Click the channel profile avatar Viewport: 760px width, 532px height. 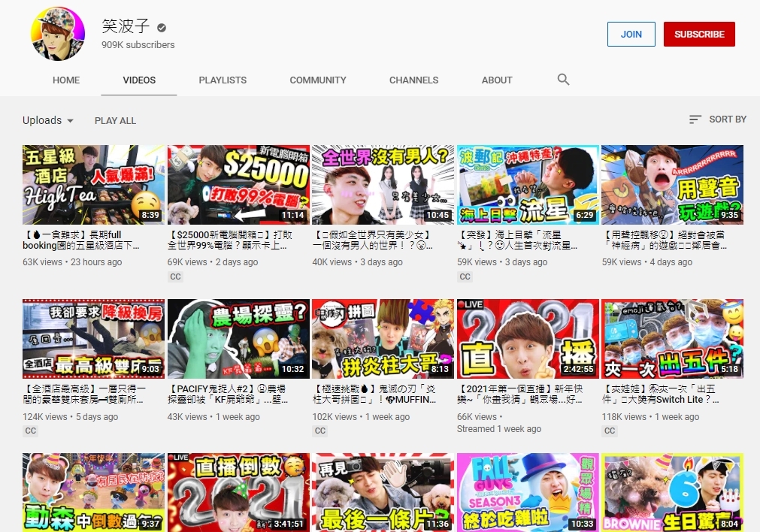pos(58,34)
